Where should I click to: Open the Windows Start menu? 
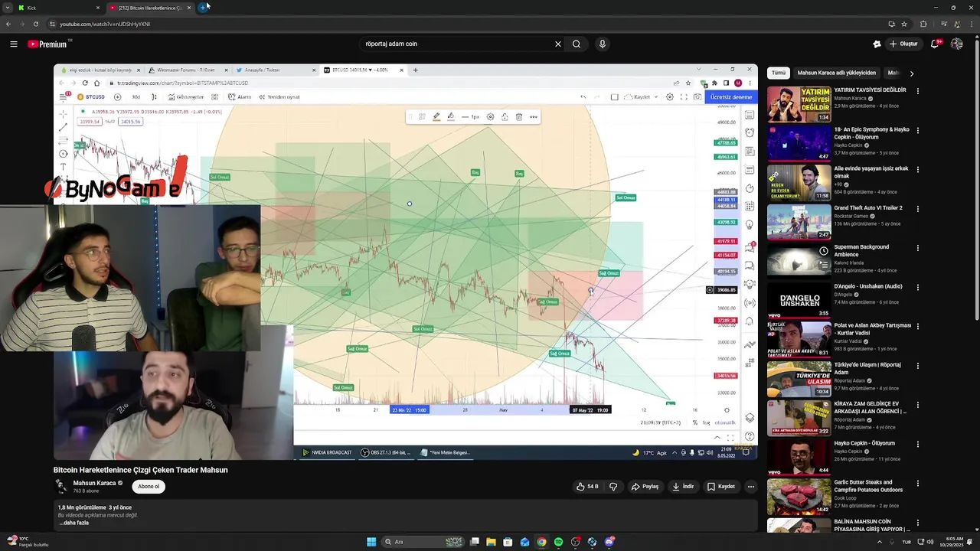371,542
